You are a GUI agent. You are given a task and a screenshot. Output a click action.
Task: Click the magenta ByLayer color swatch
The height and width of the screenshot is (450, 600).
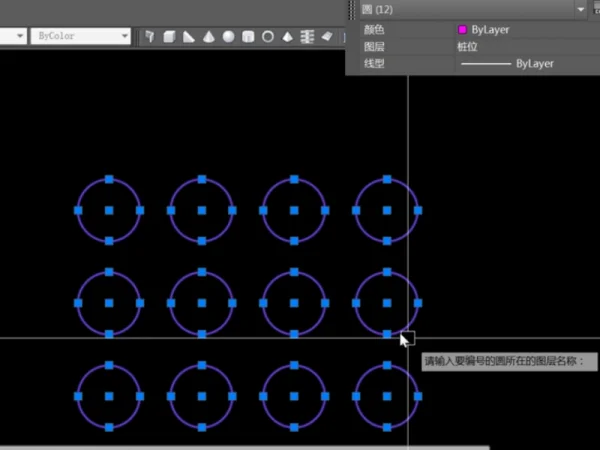(462, 29)
